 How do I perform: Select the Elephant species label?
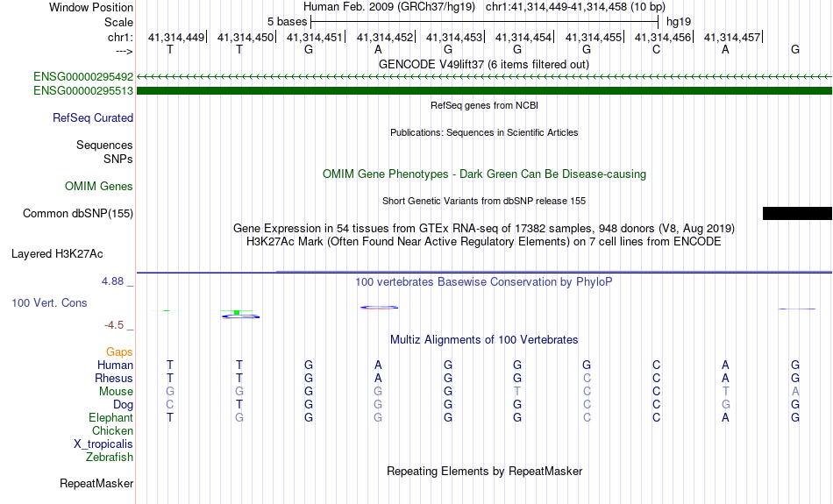tap(111, 417)
